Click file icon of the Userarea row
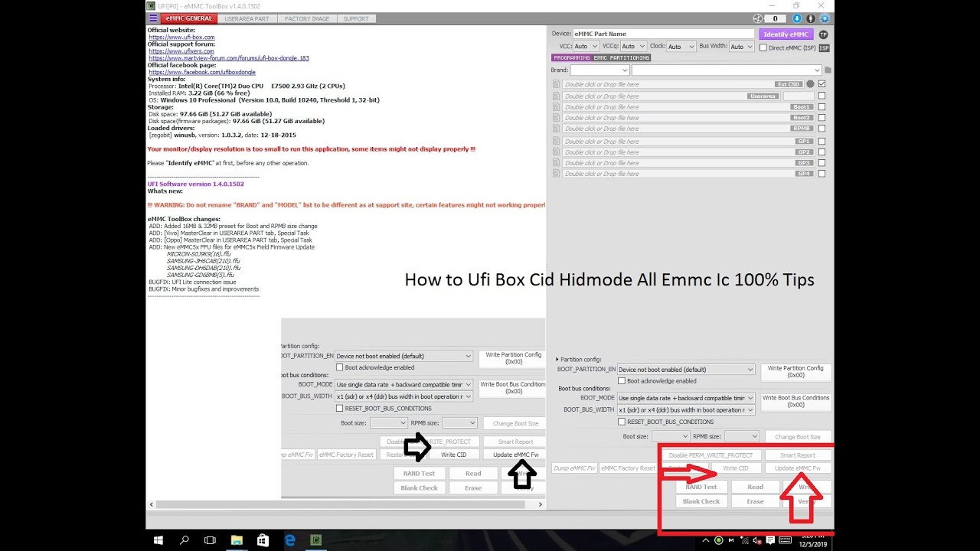This screenshot has width=980, height=551. click(556, 96)
